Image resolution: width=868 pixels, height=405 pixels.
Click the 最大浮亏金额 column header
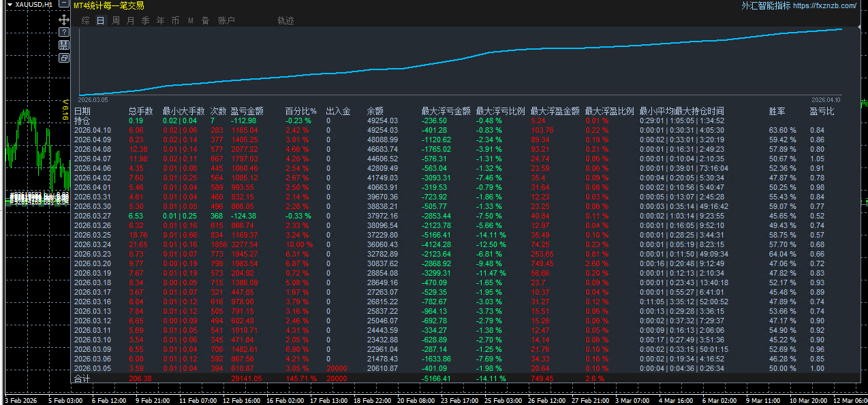pyautogui.click(x=446, y=111)
